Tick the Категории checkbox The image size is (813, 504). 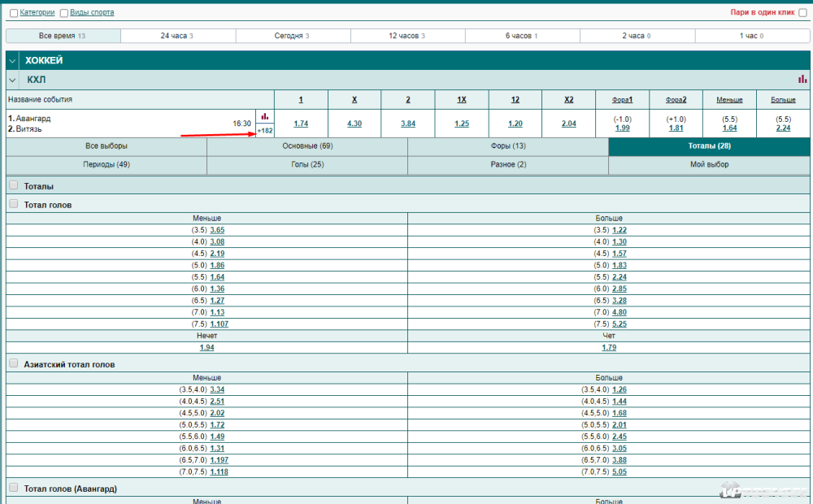pos(13,13)
